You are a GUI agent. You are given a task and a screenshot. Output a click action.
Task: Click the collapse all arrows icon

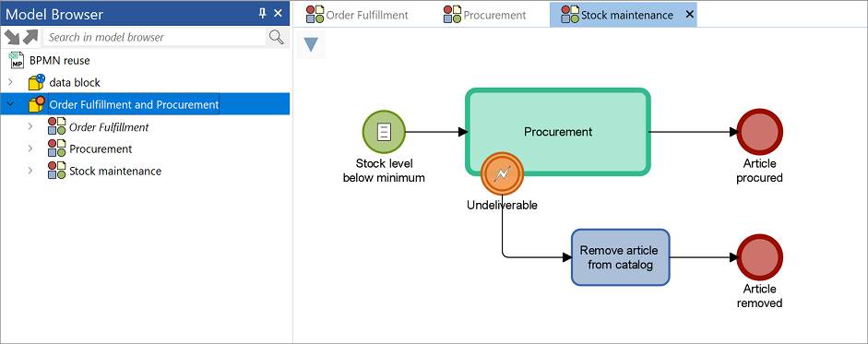tap(12, 37)
